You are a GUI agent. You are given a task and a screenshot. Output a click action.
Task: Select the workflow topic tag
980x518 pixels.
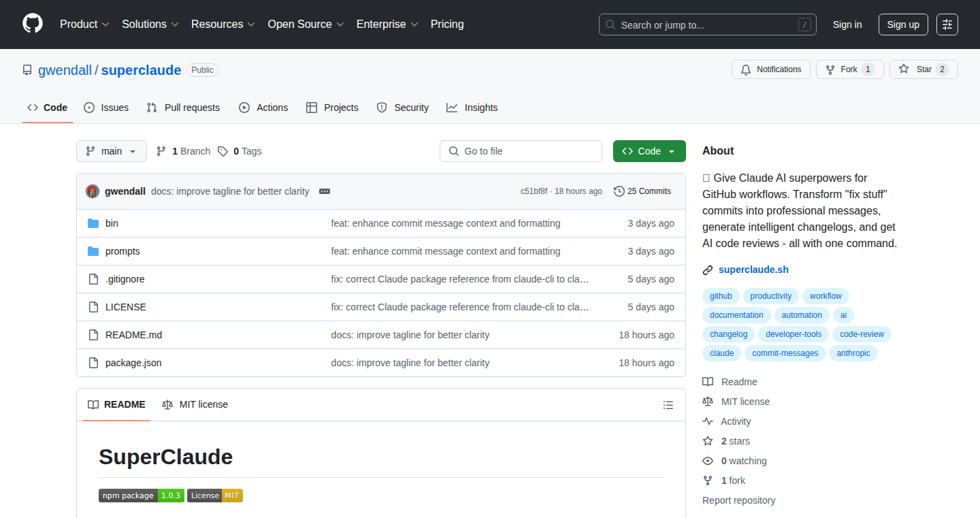point(826,296)
